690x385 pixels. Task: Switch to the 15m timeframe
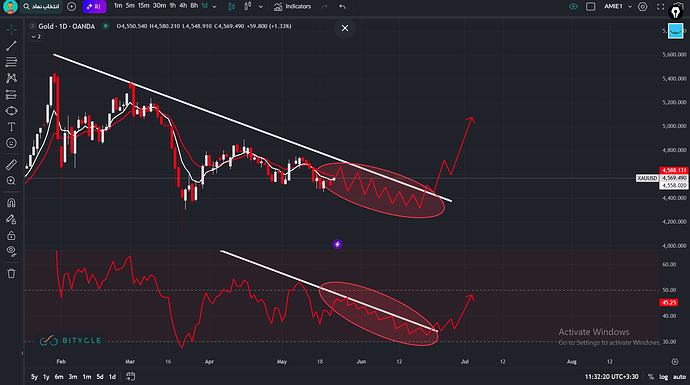pos(143,6)
